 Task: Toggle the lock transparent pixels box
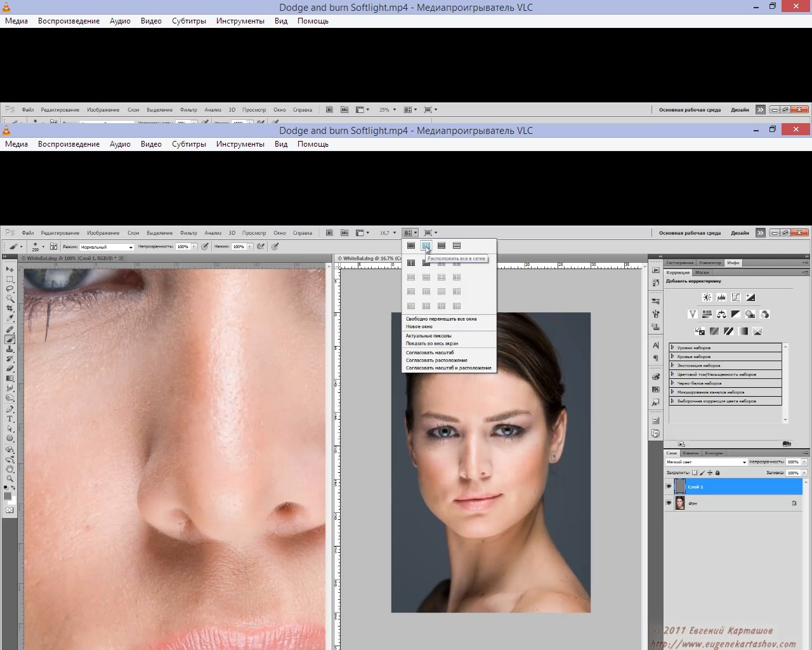click(x=695, y=473)
